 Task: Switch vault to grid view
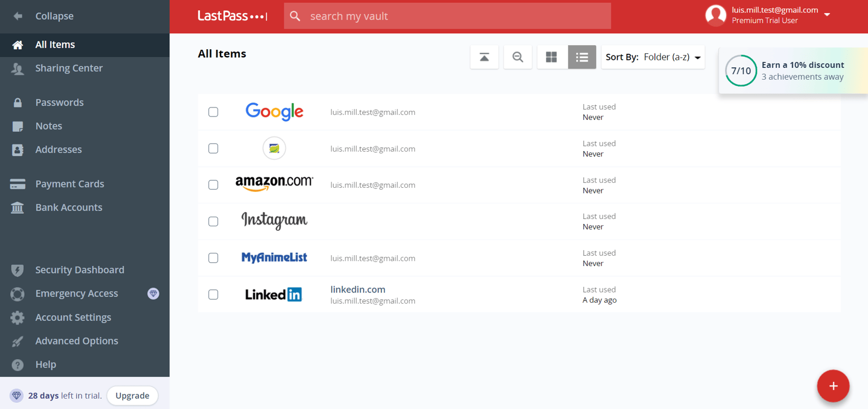551,57
